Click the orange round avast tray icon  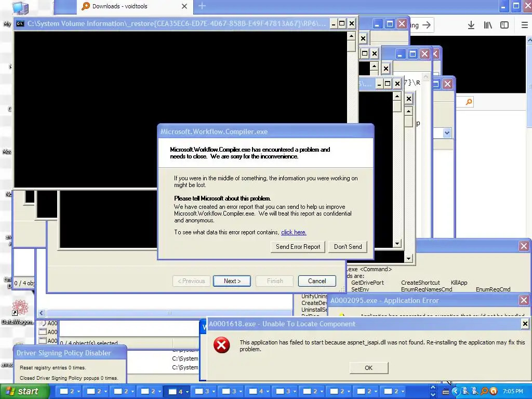coord(494,392)
